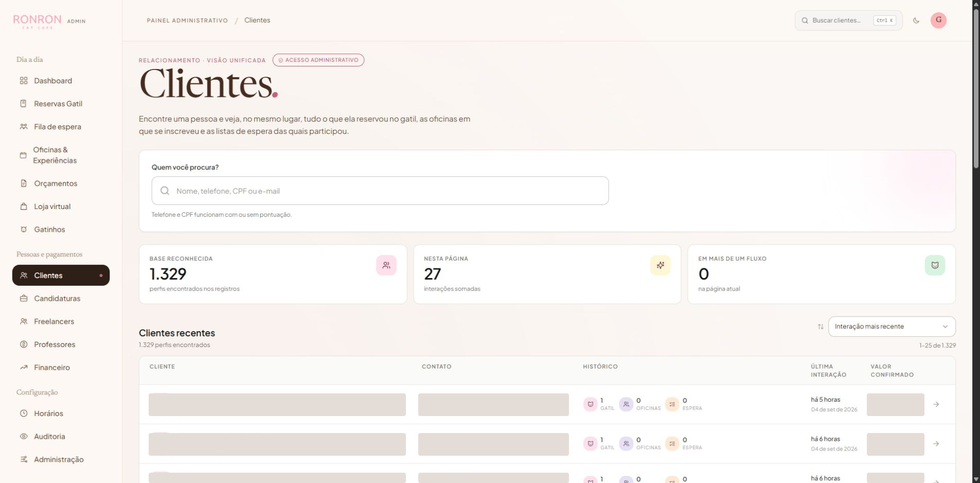Open Reservas Gatil via its sidebar icon
This screenshot has height=483, width=980.
[x=24, y=104]
